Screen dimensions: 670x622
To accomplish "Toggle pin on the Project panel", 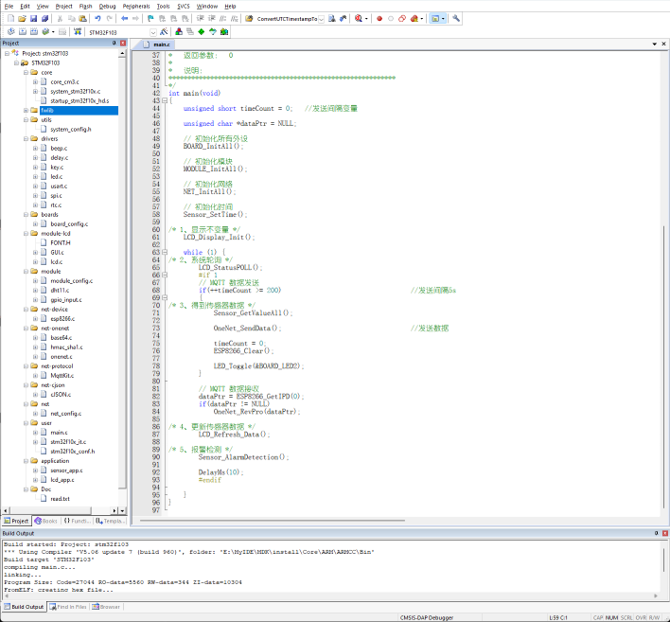I will pos(114,43).
